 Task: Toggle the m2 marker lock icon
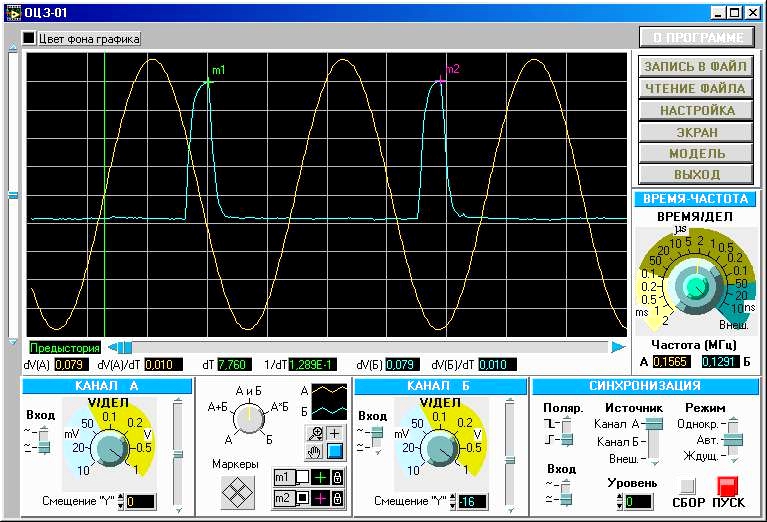[x=337, y=499]
